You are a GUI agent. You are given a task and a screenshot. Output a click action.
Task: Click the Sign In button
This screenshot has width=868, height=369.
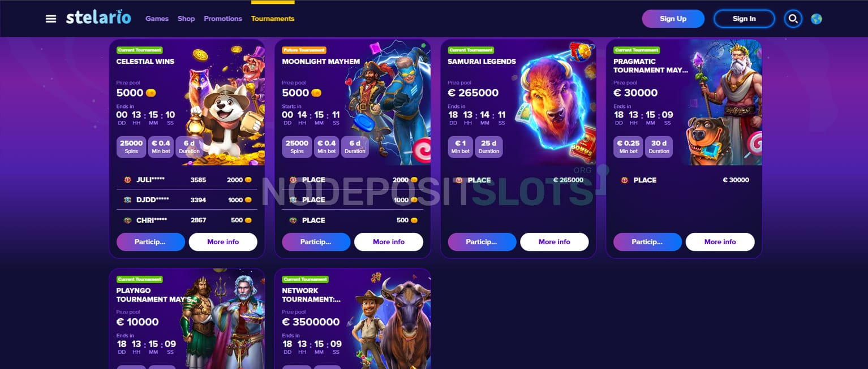[744, 19]
